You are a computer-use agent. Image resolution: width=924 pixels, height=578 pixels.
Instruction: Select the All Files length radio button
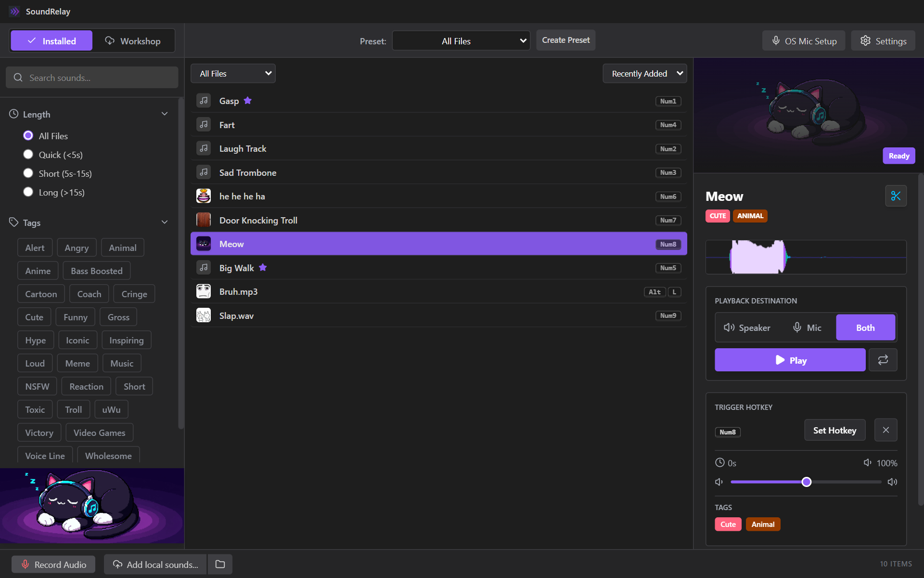pyautogui.click(x=28, y=136)
